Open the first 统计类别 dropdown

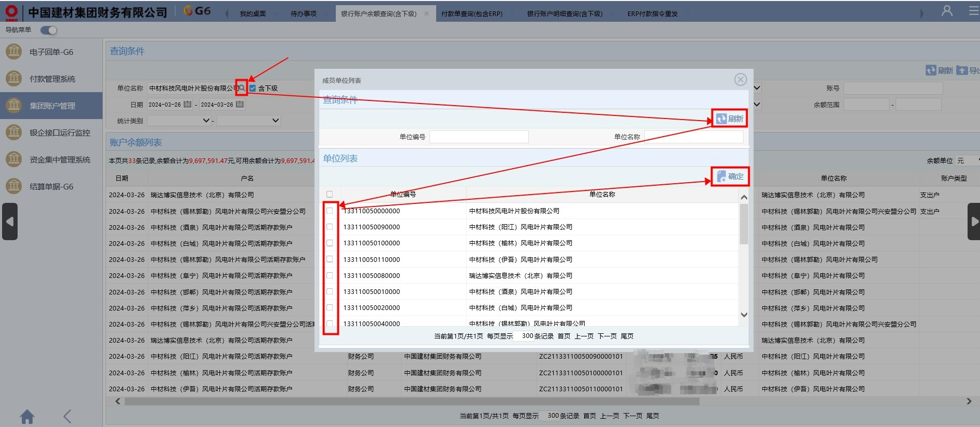click(x=179, y=121)
